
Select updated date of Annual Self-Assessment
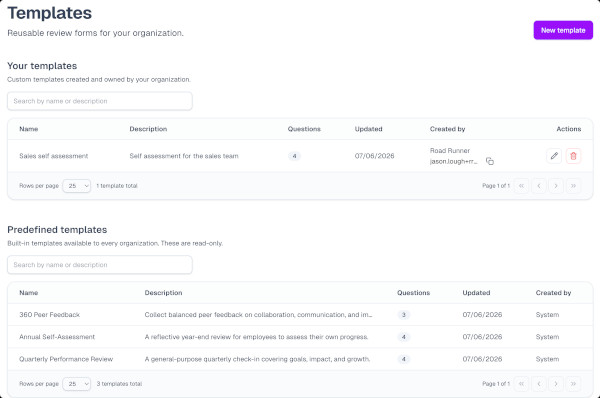[482, 337]
